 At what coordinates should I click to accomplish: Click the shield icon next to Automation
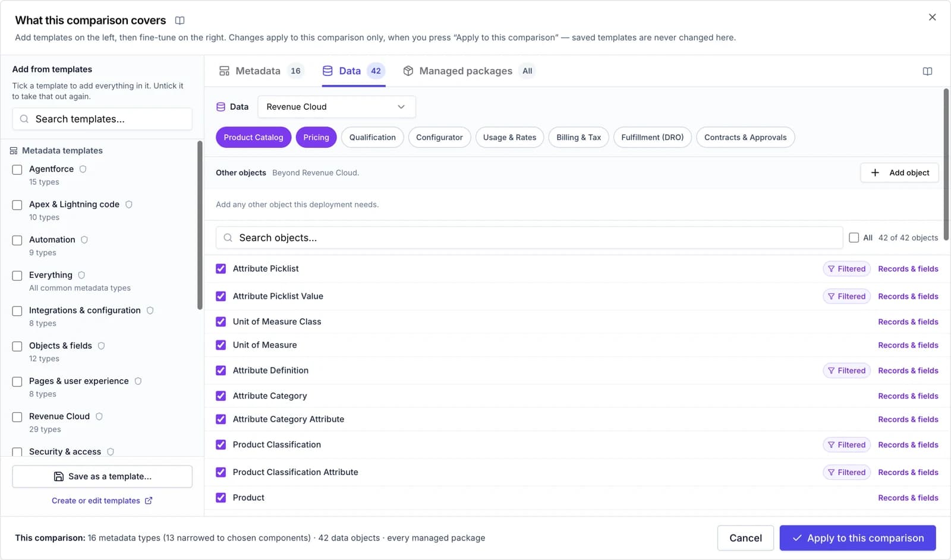(84, 240)
